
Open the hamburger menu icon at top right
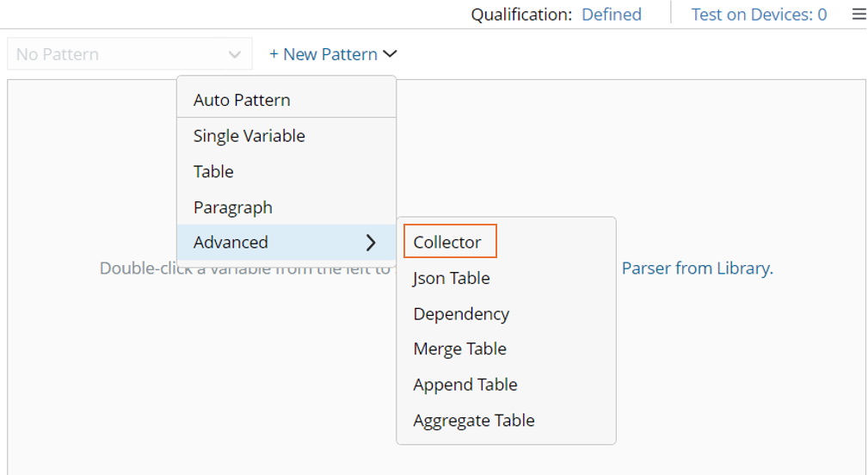coord(859,15)
